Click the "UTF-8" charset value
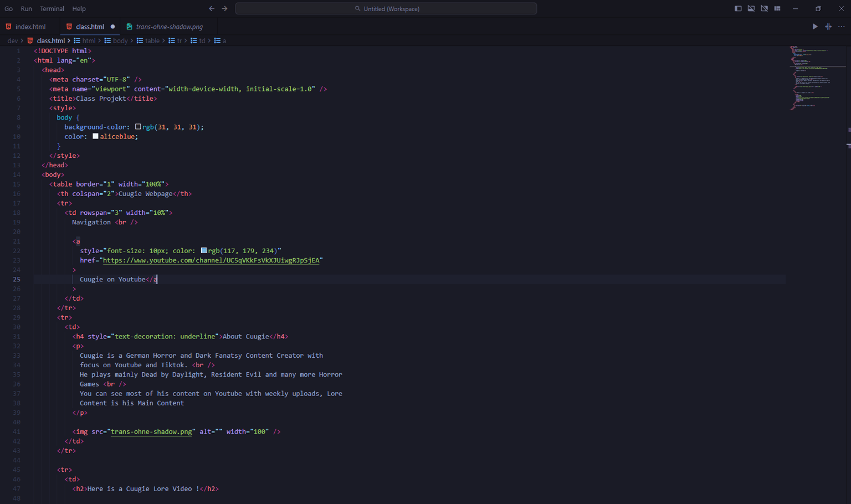Screen dimensions: 851x504 (x=116, y=80)
